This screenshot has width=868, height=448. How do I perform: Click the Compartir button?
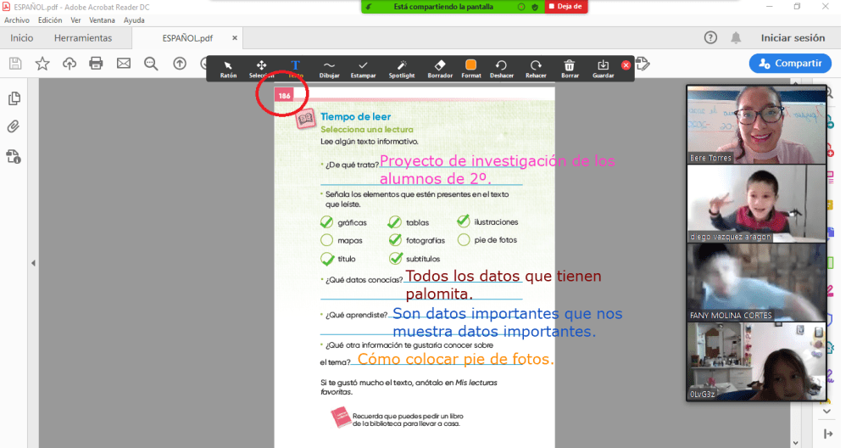click(x=790, y=63)
